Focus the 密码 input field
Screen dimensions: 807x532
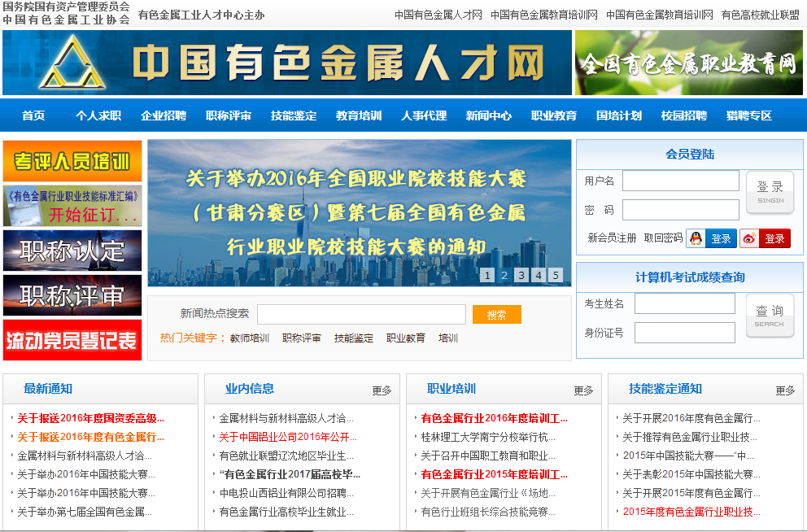point(681,209)
